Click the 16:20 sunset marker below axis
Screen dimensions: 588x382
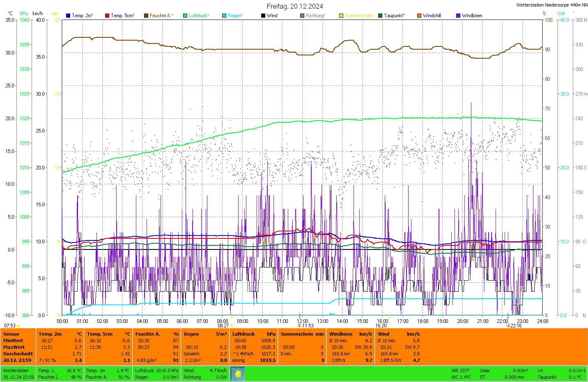pyautogui.click(x=381, y=326)
